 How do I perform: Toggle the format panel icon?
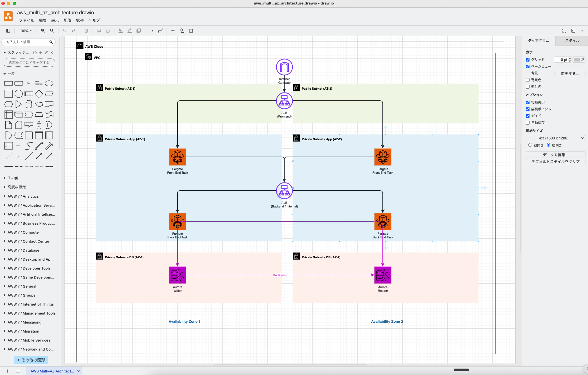[573, 31]
